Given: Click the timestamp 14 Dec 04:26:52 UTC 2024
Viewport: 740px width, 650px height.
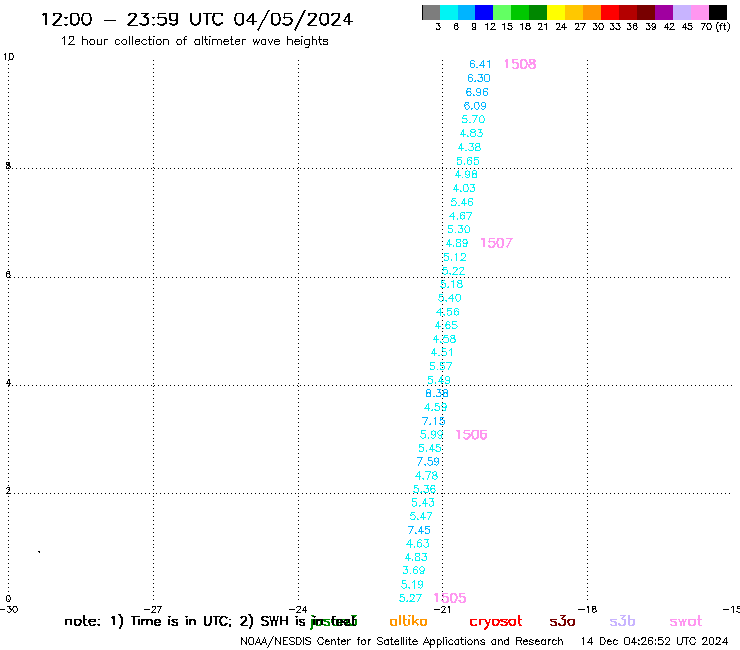Looking at the screenshot, I should (655, 641).
